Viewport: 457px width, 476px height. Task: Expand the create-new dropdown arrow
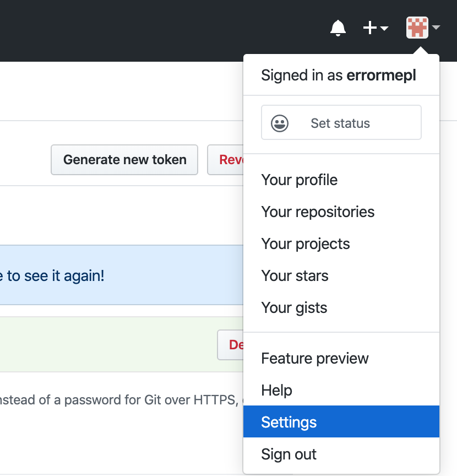(384, 28)
